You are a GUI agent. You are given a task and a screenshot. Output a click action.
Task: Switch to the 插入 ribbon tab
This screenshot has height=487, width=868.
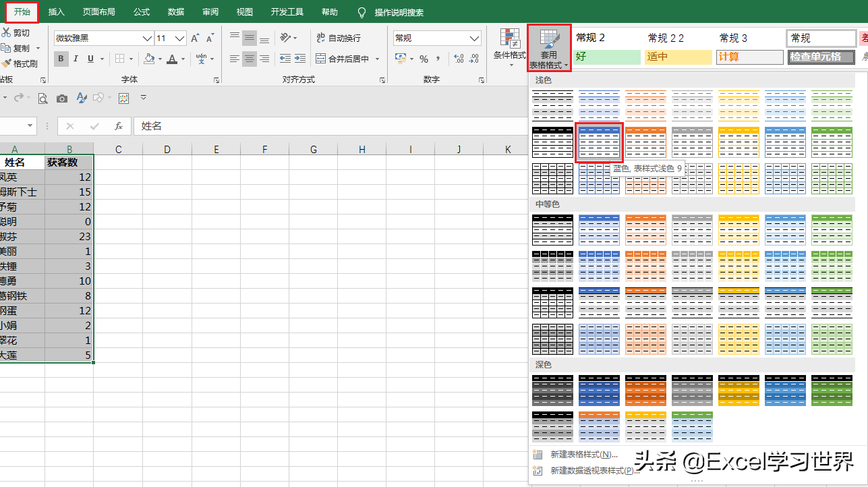tap(57, 12)
